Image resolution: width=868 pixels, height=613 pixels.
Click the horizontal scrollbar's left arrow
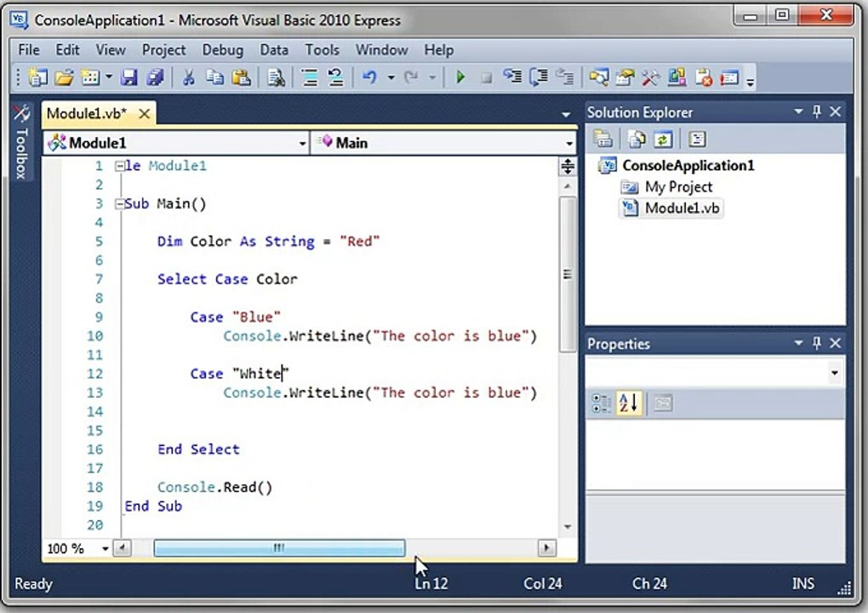click(122, 548)
